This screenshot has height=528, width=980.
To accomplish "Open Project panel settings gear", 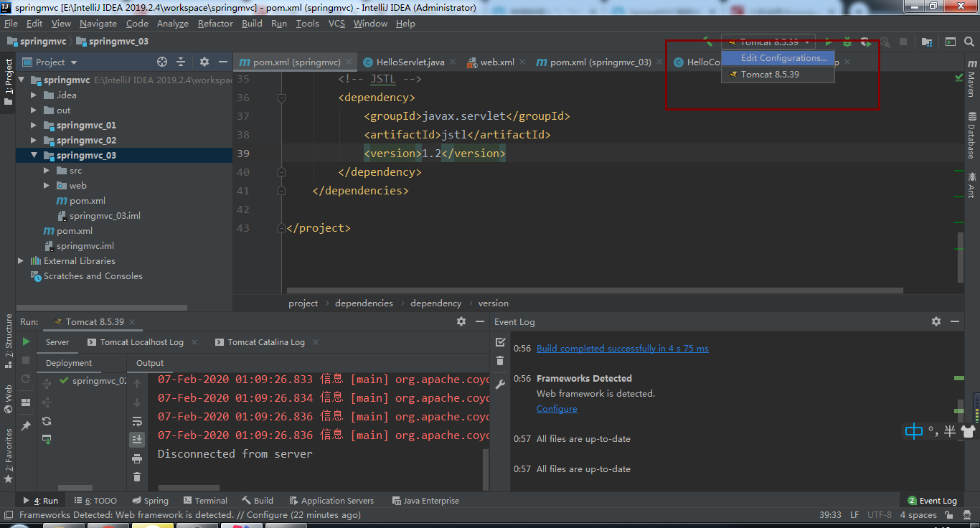I will click(x=204, y=62).
